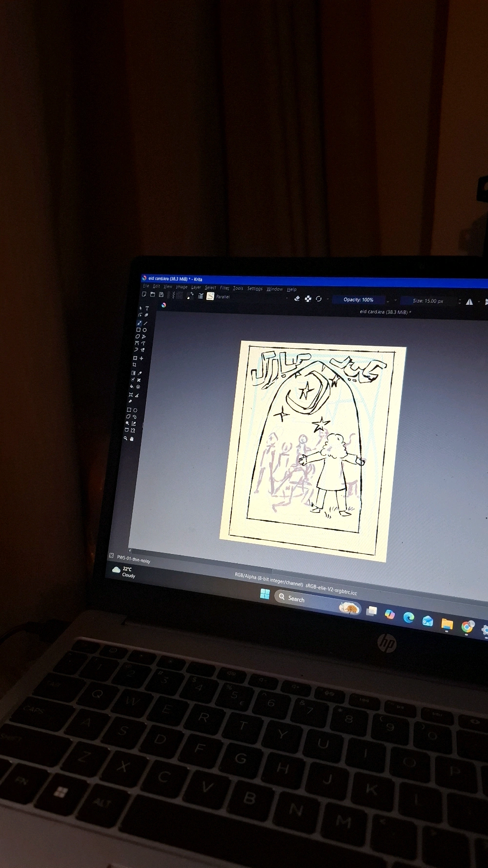Pick the Ellipse shape tool
488x868 pixels.
coord(144,330)
